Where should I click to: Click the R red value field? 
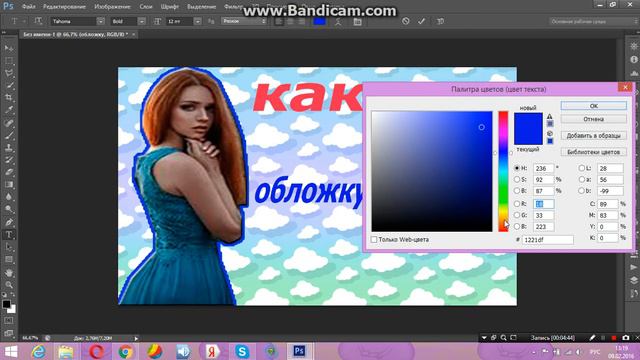point(544,204)
